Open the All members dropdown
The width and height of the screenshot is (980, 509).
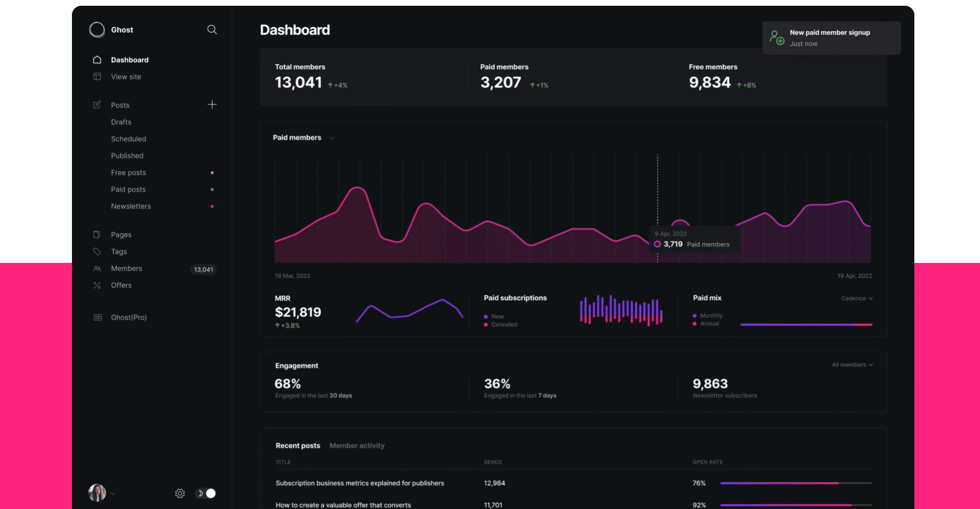tap(852, 365)
